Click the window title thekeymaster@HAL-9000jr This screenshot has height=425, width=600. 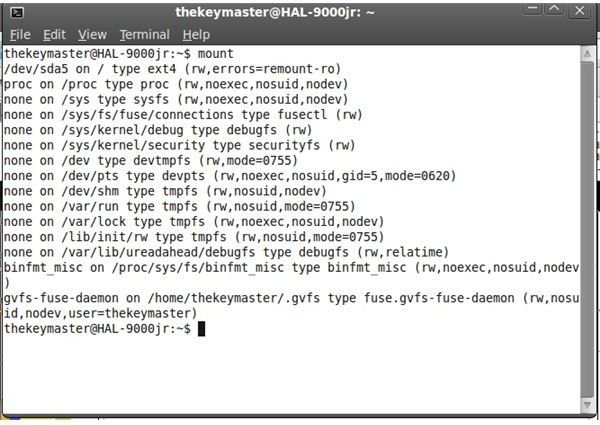274,13
